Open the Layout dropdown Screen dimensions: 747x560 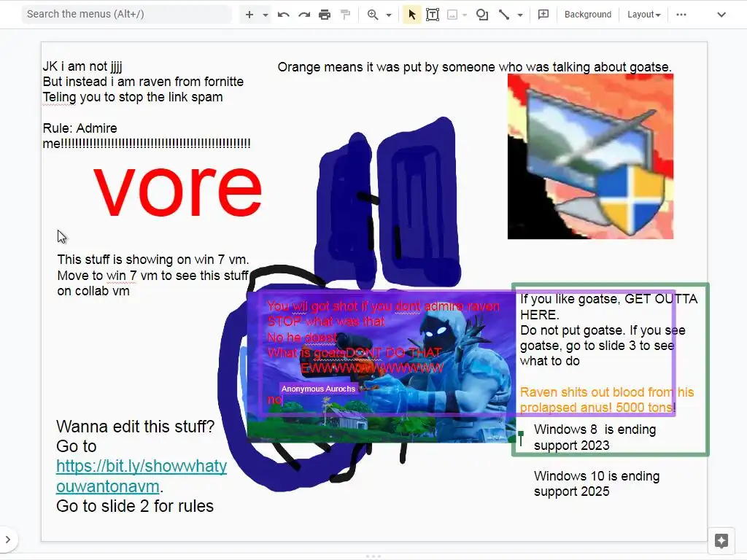pyautogui.click(x=643, y=15)
